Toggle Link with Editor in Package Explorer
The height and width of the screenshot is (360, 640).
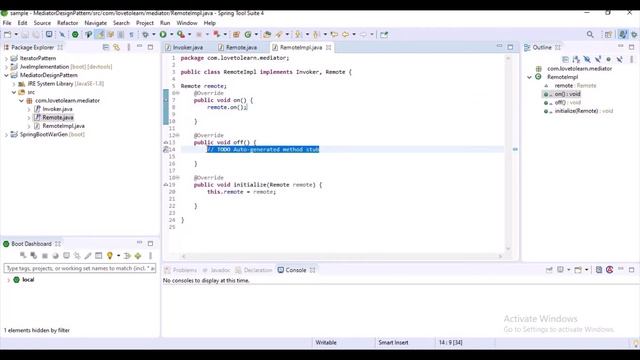tap(117, 47)
